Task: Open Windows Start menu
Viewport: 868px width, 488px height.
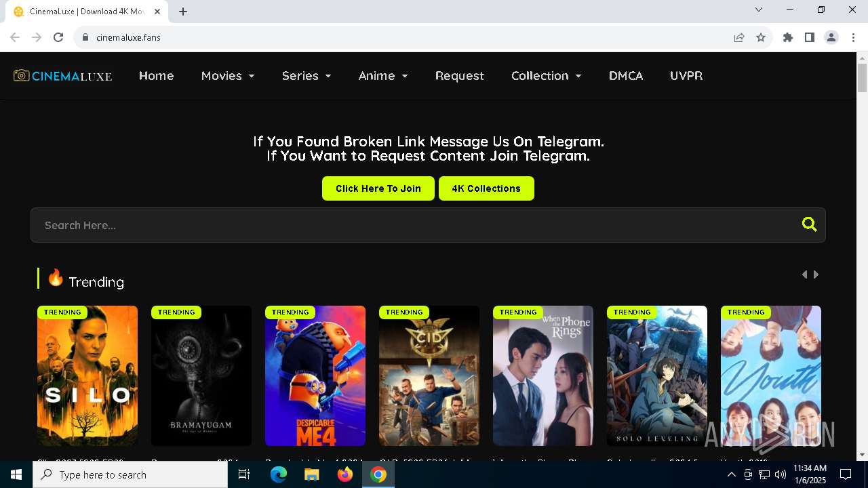Action: pyautogui.click(x=16, y=474)
